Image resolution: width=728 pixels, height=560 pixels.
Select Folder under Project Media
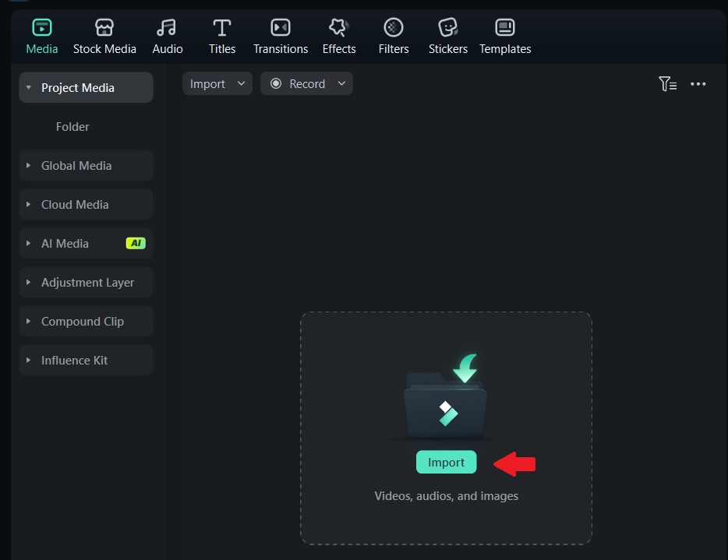72,127
